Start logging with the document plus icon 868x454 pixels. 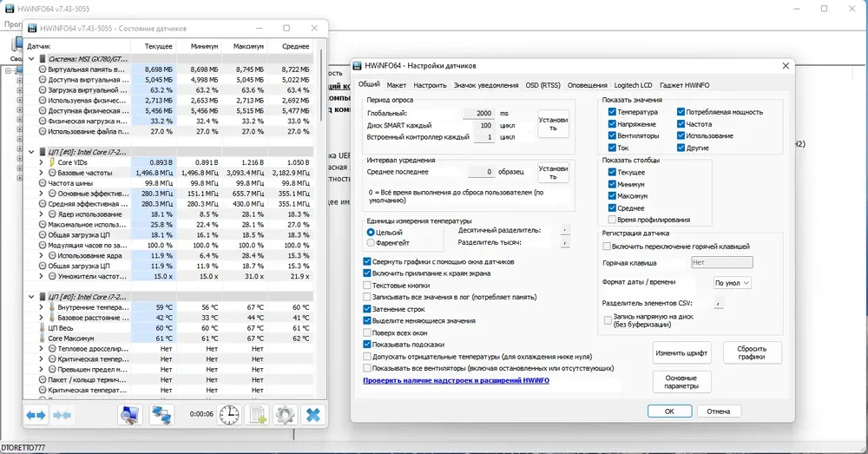257,415
